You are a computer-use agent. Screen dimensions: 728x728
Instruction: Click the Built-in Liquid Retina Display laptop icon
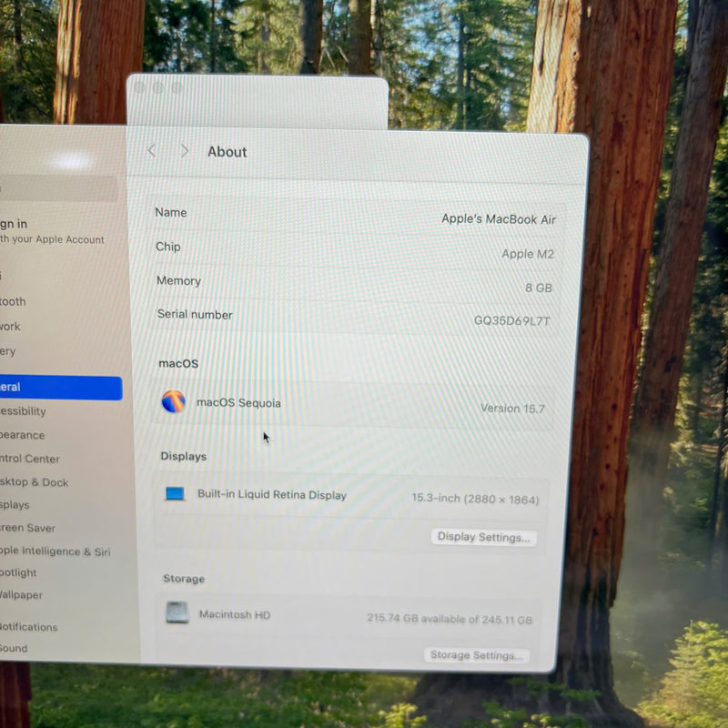[x=175, y=494]
